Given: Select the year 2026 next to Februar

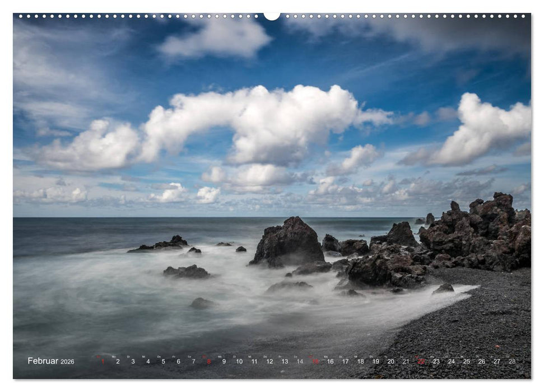Looking at the screenshot, I should pos(67,361).
